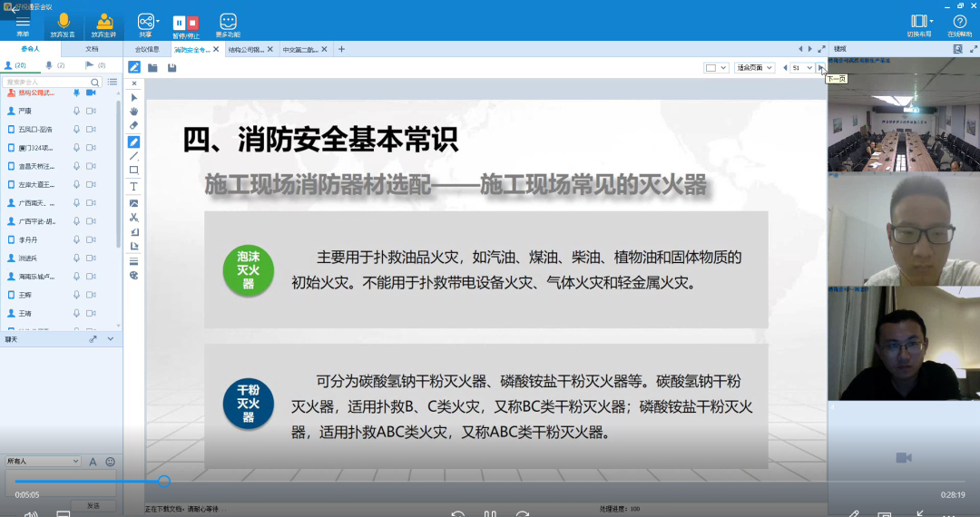
Task: Open the 会议信息 tab
Action: [148, 49]
